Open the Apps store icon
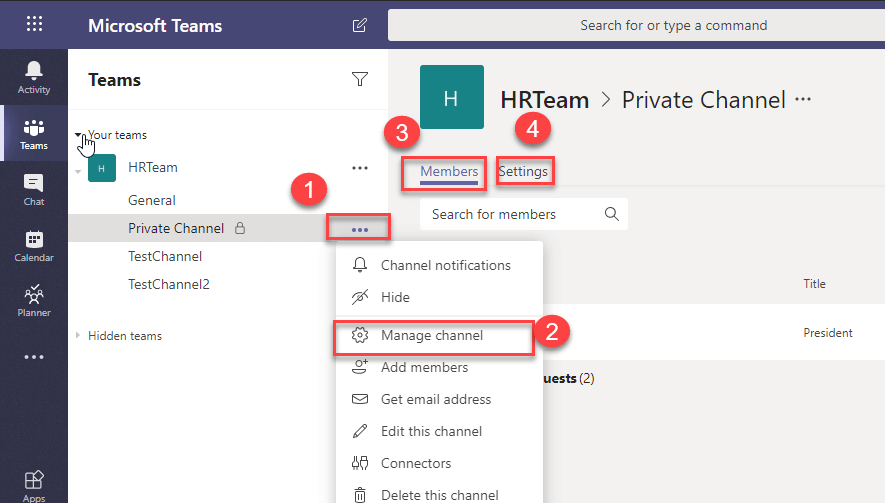Viewport: 885px width, 503px height. click(x=34, y=485)
